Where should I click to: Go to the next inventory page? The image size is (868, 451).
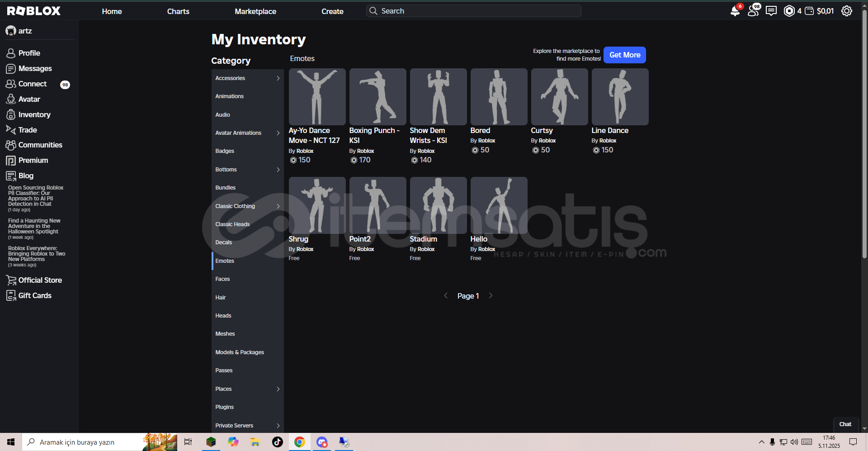point(491,296)
